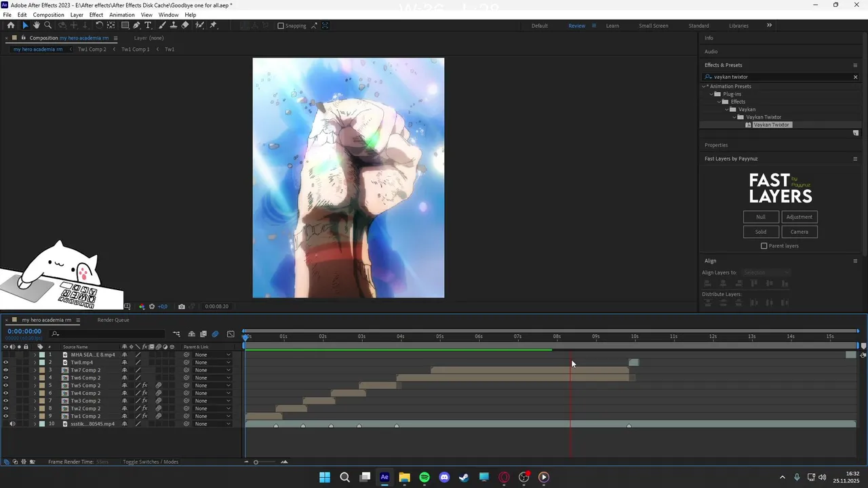Image resolution: width=868 pixels, height=488 pixels.
Task: Open the composition mini-flowchart icon
Action: [x=176, y=333]
